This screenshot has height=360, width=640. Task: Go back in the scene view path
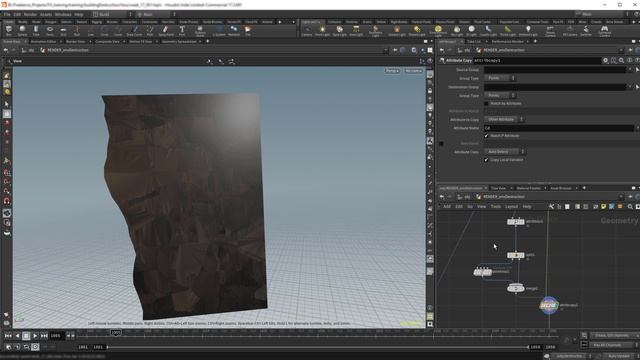(x=6, y=50)
